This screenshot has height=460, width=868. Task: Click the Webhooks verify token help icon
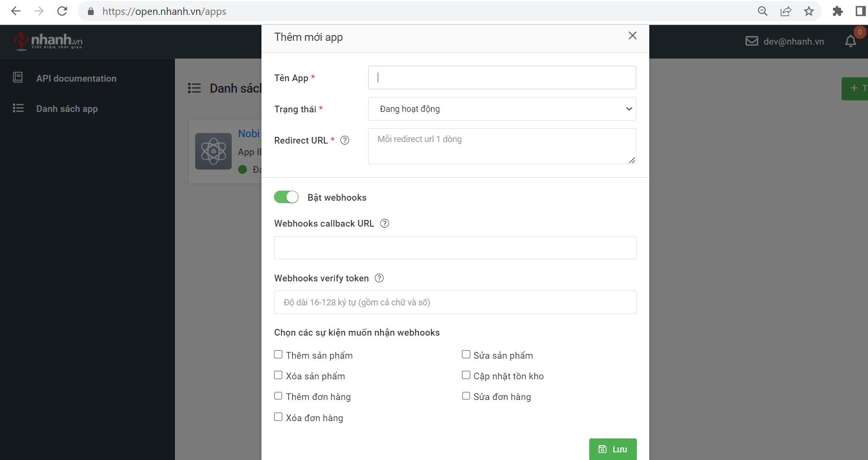(379, 278)
